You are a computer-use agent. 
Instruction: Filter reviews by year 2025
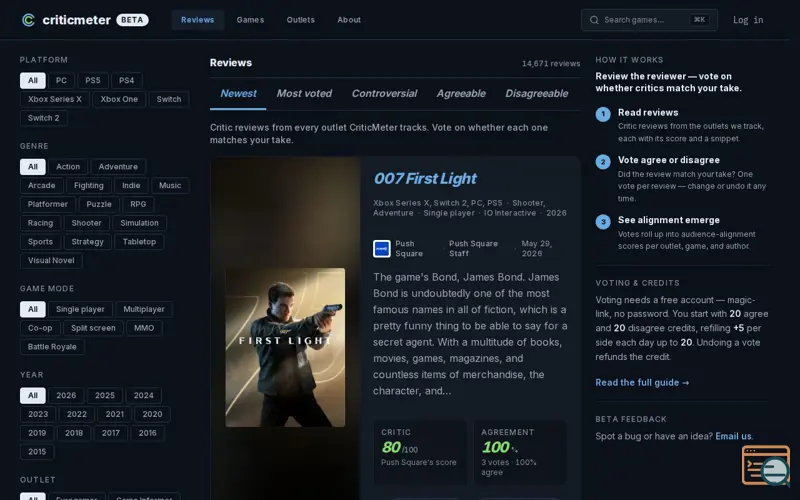pyautogui.click(x=105, y=396)
